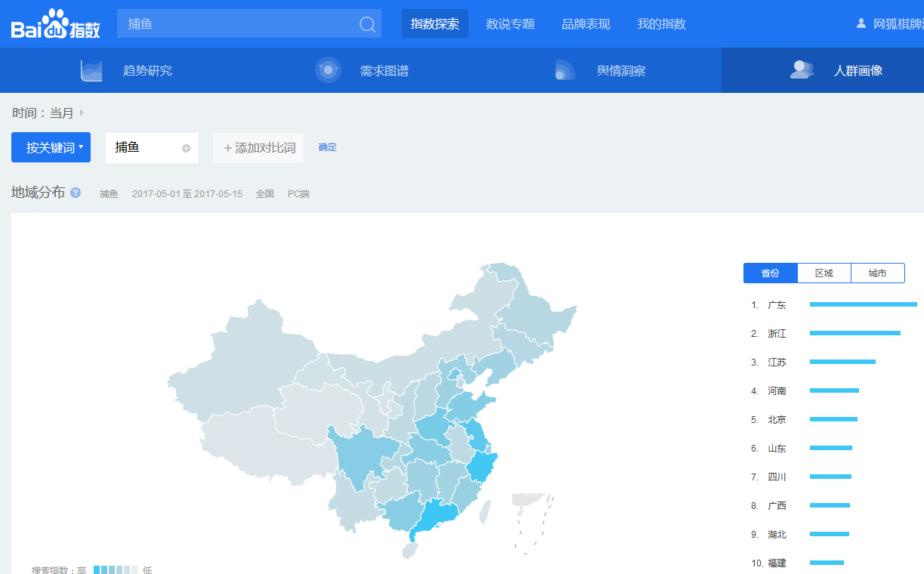Click the 添加对比词 button

pyautogui.click(x=258, y=148)
